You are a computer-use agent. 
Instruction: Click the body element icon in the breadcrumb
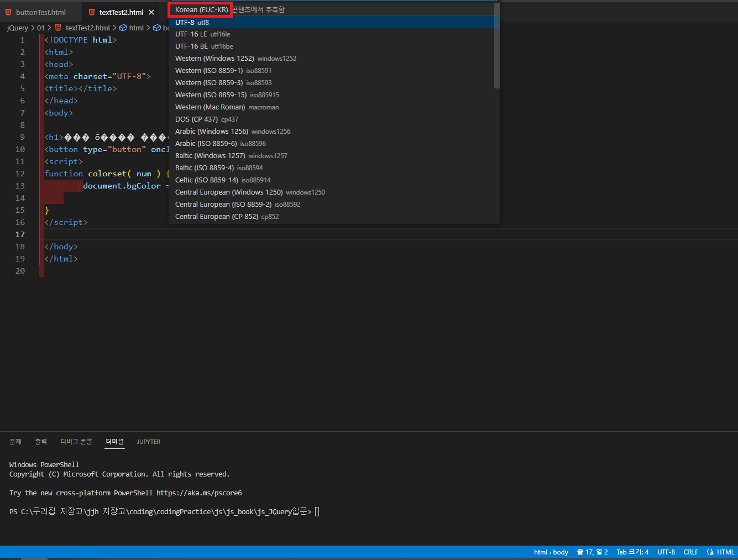pyautogui.click(x=157, y=28)
